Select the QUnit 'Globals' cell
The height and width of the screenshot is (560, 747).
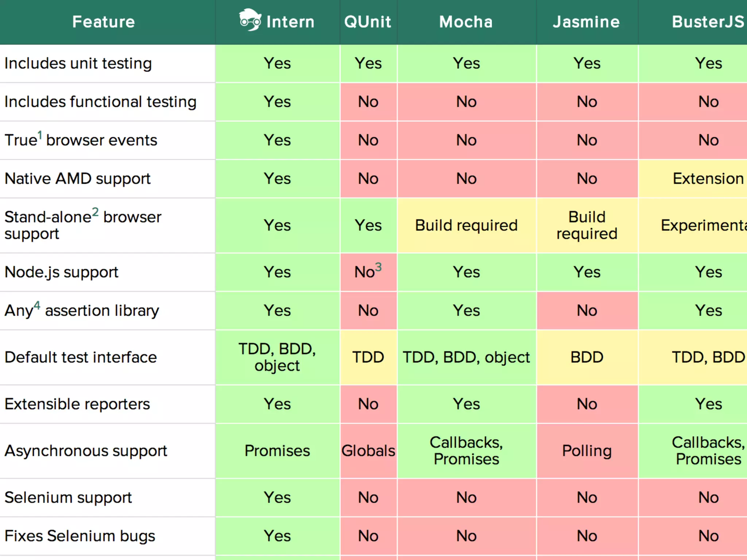(x=368, y=451)
